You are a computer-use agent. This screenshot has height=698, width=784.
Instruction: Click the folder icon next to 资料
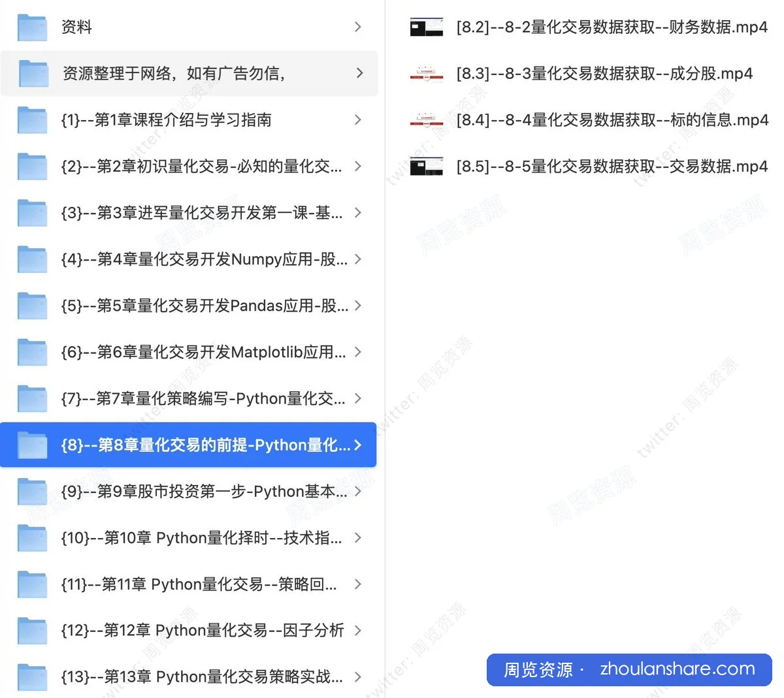[32, 27]
